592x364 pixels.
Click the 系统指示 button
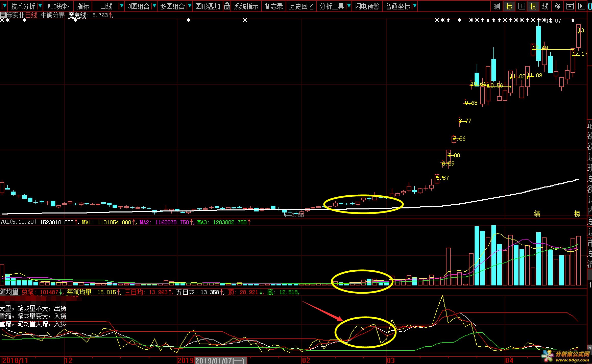click(246, 6)
